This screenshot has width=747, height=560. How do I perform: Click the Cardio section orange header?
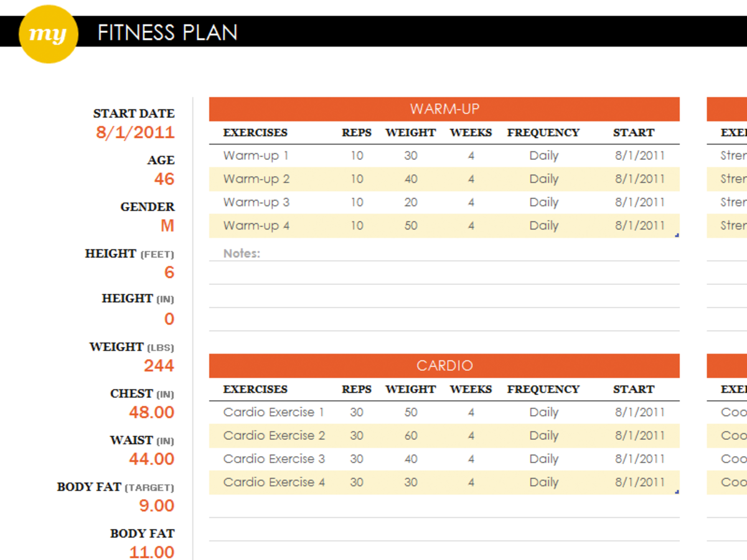point(444,366)
